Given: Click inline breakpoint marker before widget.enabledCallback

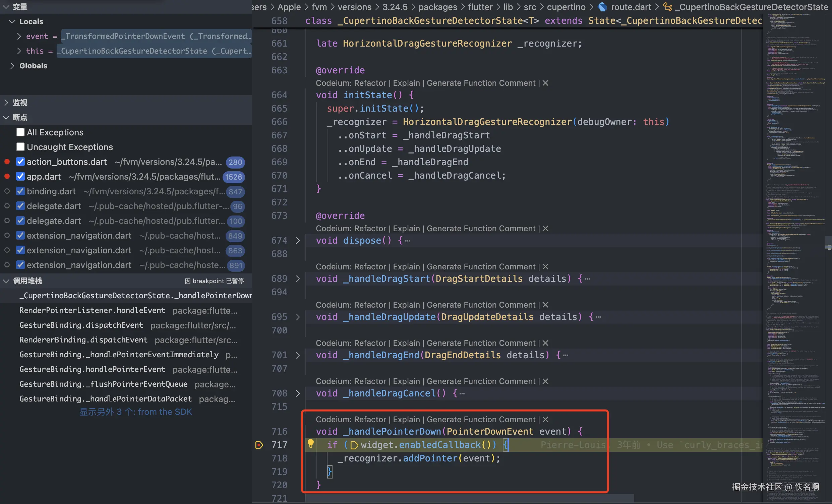Looking at the screenshot, I should pyautogui.click(x=354, y=445).
